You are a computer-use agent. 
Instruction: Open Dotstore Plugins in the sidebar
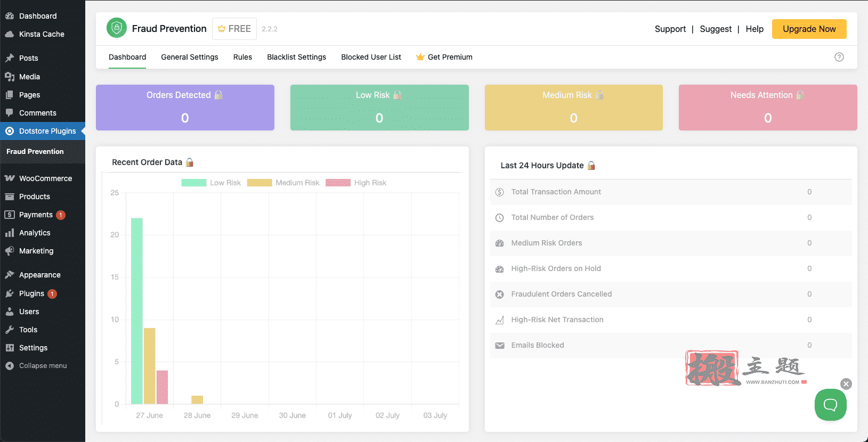click(x=43, y=131)
